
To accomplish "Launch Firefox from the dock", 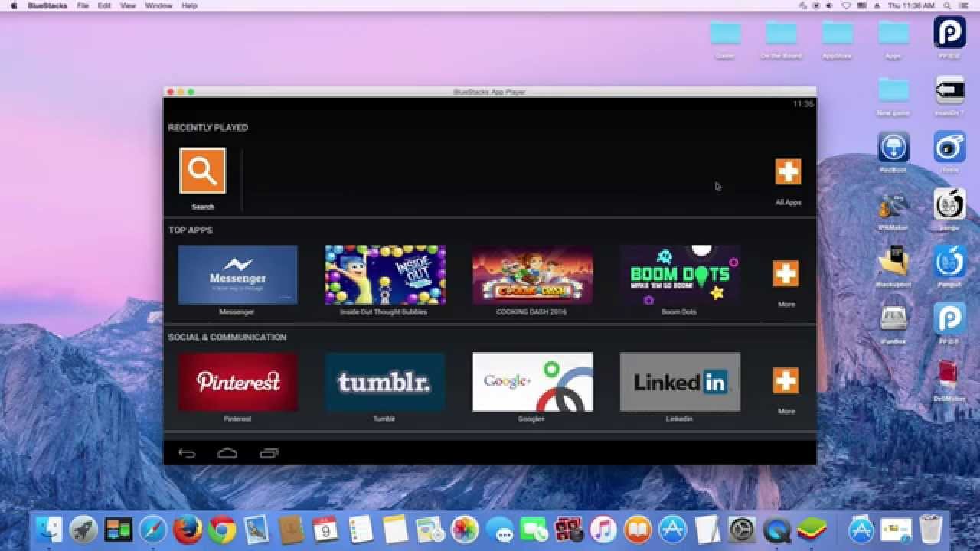I will [188, 530].
